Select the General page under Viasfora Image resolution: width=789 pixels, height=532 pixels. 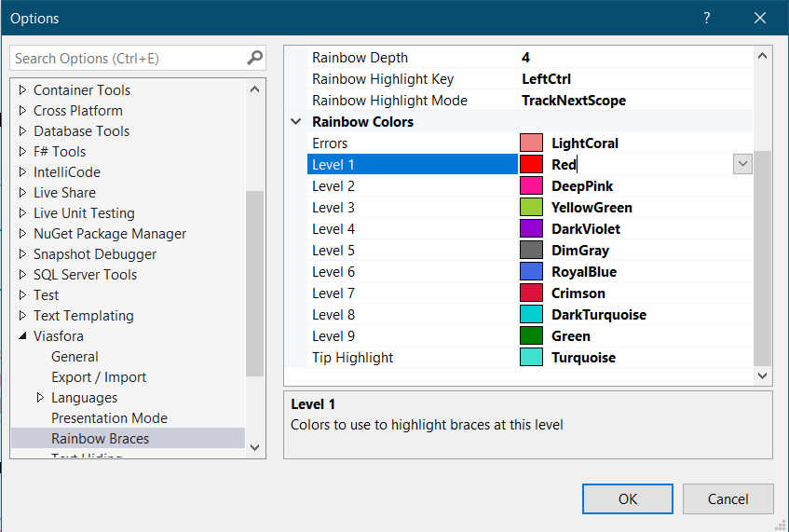(x=75, y=357)
